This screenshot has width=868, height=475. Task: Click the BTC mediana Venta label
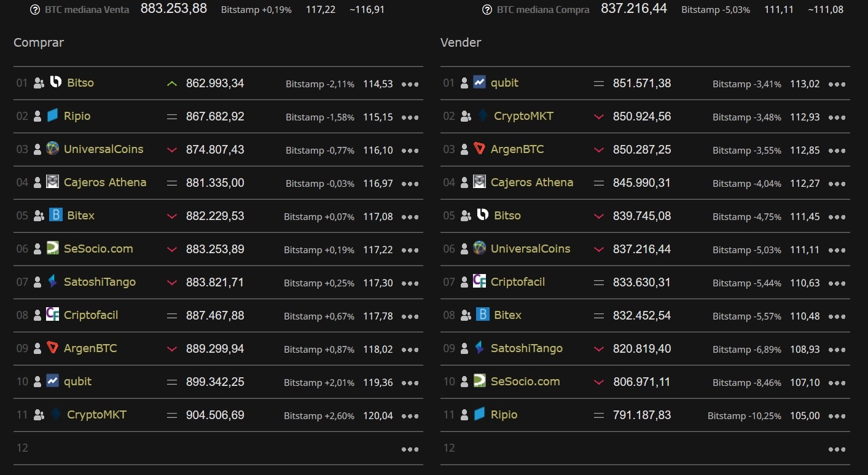[x=87, y=10]
